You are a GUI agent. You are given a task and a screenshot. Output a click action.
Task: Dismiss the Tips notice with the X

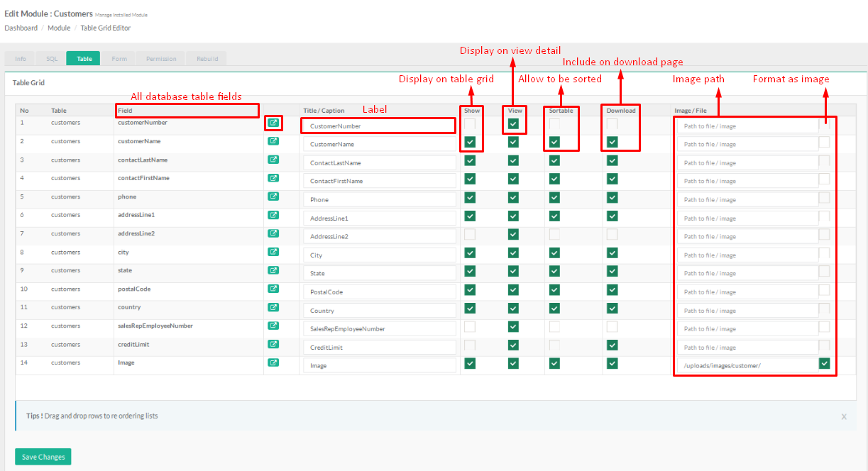point(844,416)
